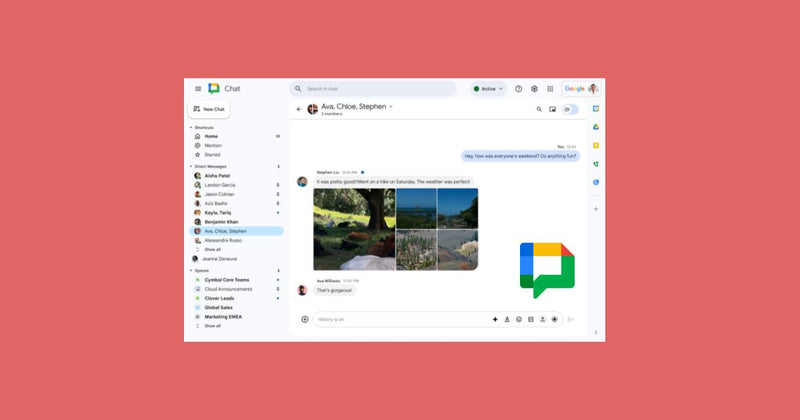Screen dimensions: 800x420
Task: Upload a file from the composer
Action: point(542,319)
